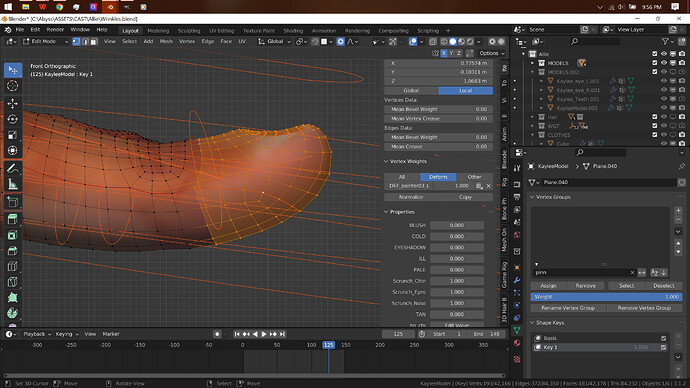Open the Playback dropdown in timeline
This screenshot has width=690, height=388.
(37, 334)
